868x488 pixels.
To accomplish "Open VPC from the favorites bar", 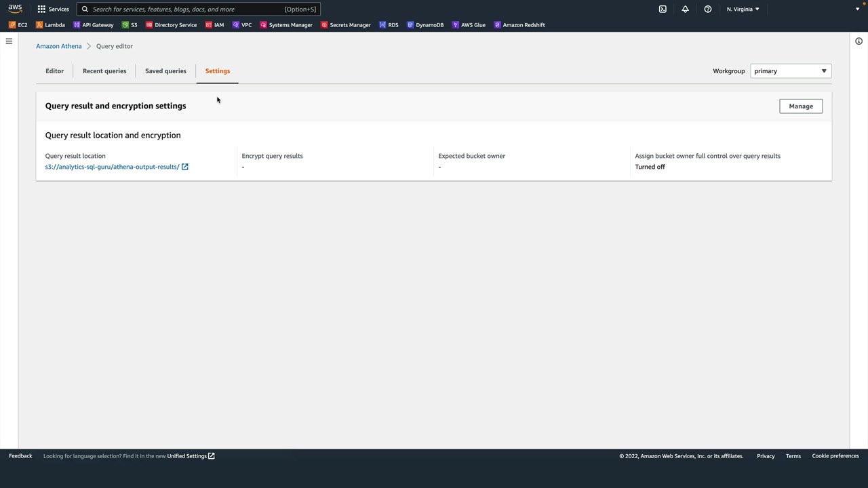I will click(x=242, y=25).
